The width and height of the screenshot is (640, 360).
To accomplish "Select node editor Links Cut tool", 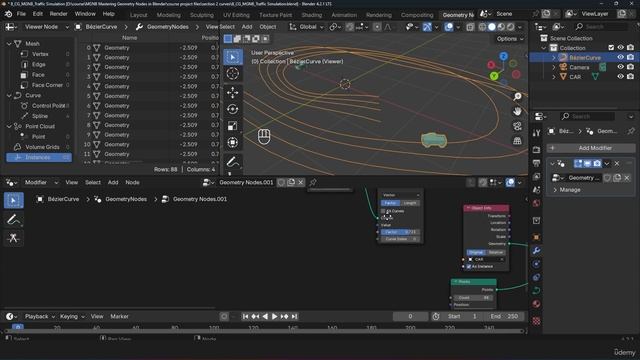I will (13, 238).
